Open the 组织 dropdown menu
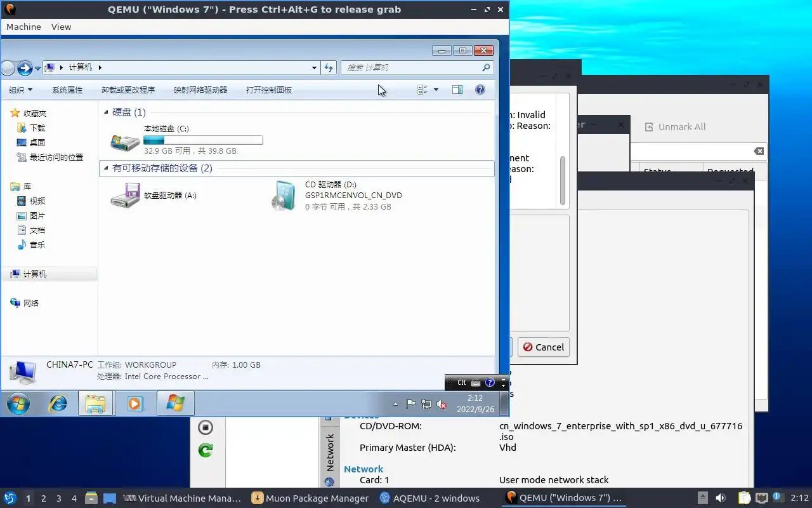This screenshot has width=812, height=508. click(20, 90)
